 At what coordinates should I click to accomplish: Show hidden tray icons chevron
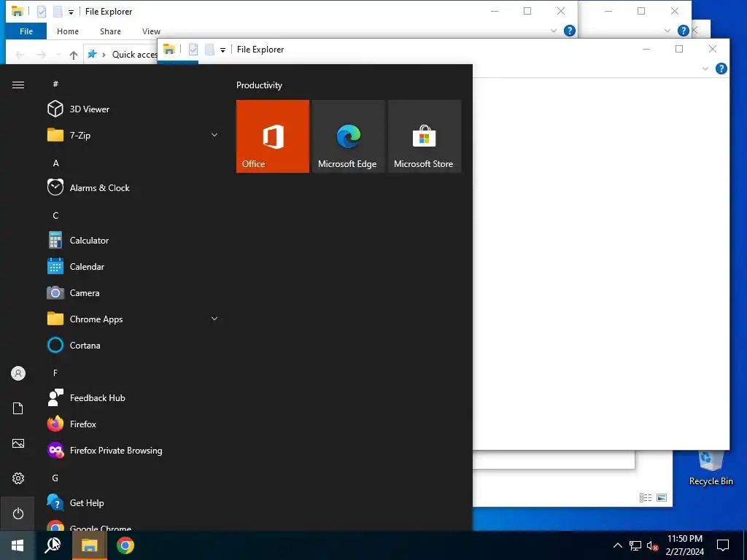(x=617, y=545)
